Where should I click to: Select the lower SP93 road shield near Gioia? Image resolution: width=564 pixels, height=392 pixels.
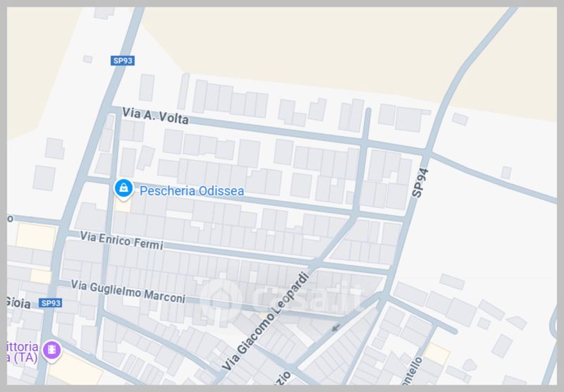pos(50,303)
